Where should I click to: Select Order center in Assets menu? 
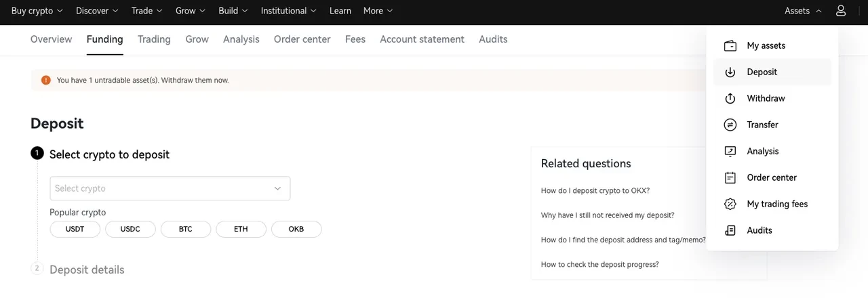coord(772,177)
